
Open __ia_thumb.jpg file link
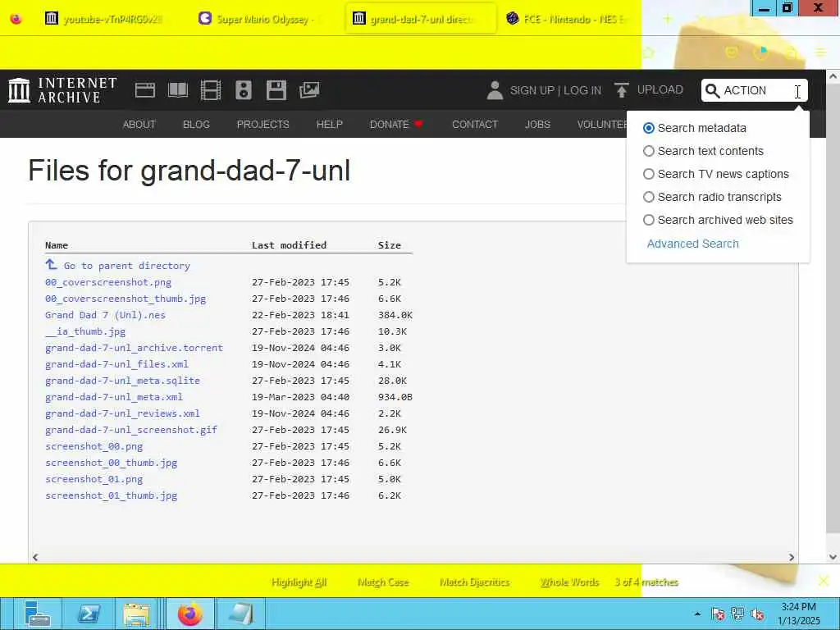[85, 331]
